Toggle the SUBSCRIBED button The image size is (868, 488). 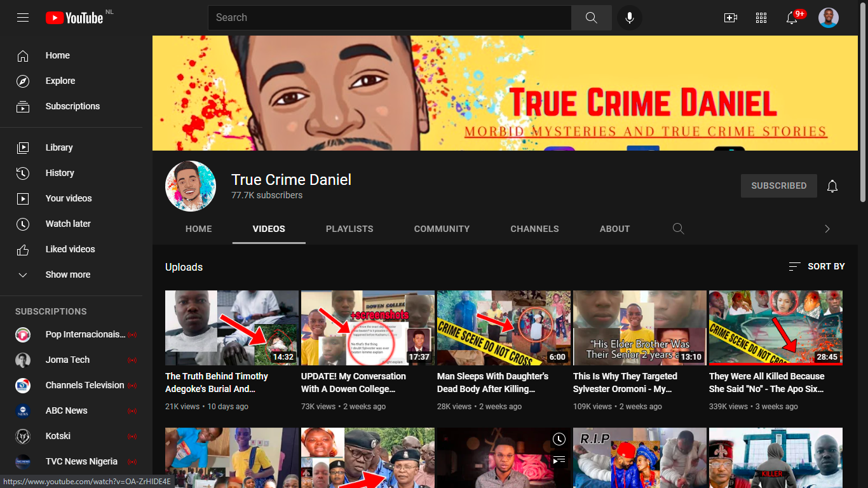pyautogui.click(x=779, y=186)
